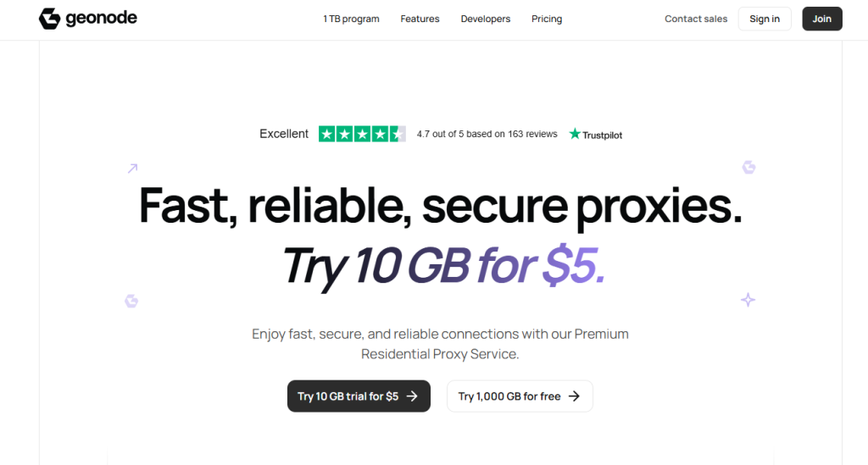868x465 pixels.
Task: Go to the Pricing page
Action: click(547, 19)
